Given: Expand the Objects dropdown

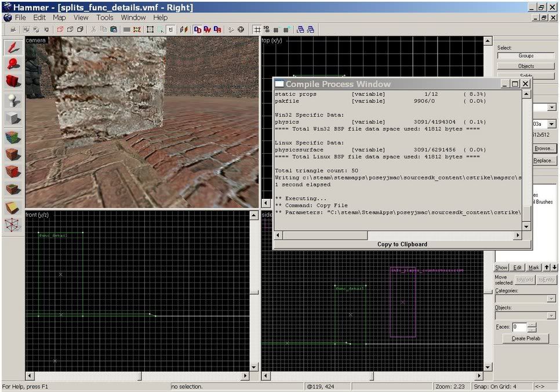Looking at the screenshot, I should pos(551,315).
